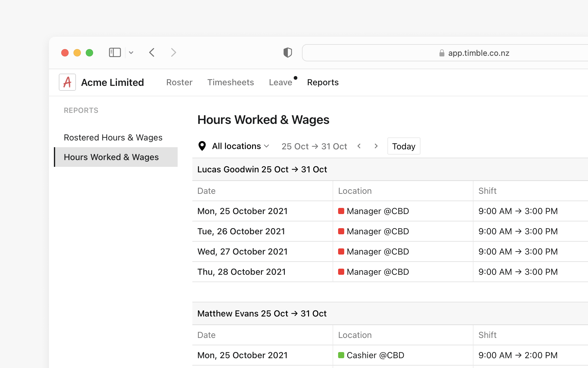The image size is (588, 368).
Task: Click the red Manager @CBD color square
Action: point(341,211)
